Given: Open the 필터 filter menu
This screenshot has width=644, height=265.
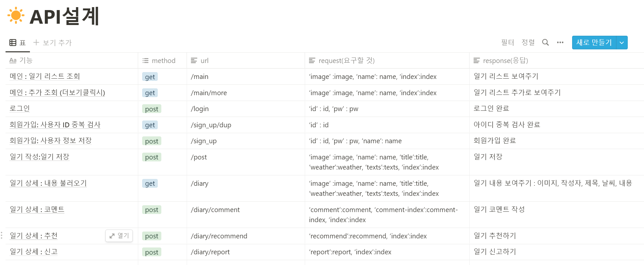Looking at the screenshot, I should pos(507,43).
